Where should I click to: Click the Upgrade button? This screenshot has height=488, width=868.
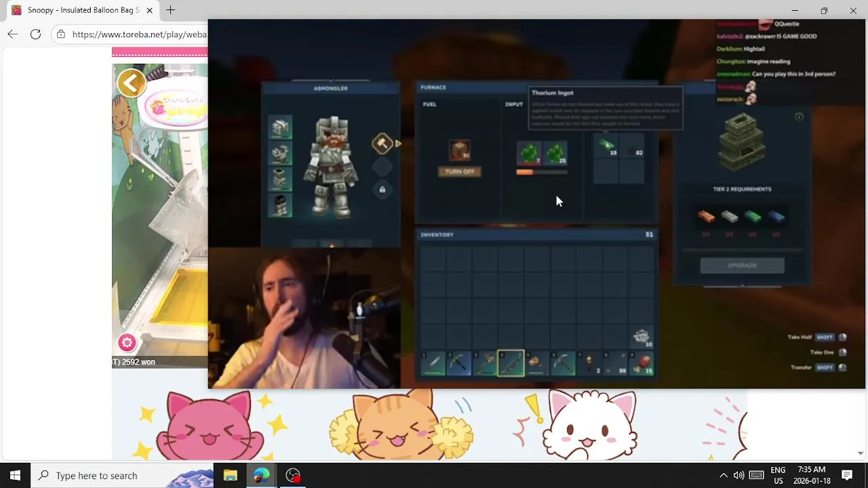click(x=742, y=266)
